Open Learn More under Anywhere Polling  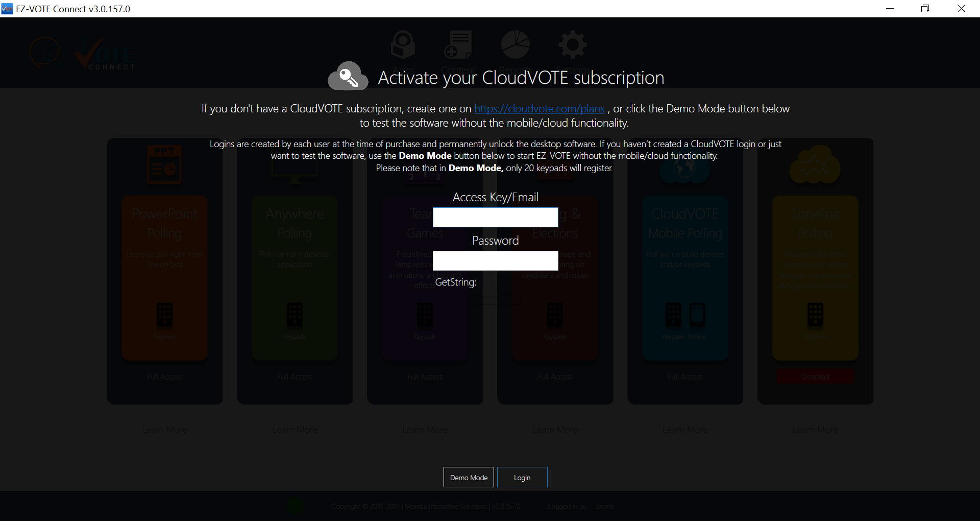click(x=295, y=430)
